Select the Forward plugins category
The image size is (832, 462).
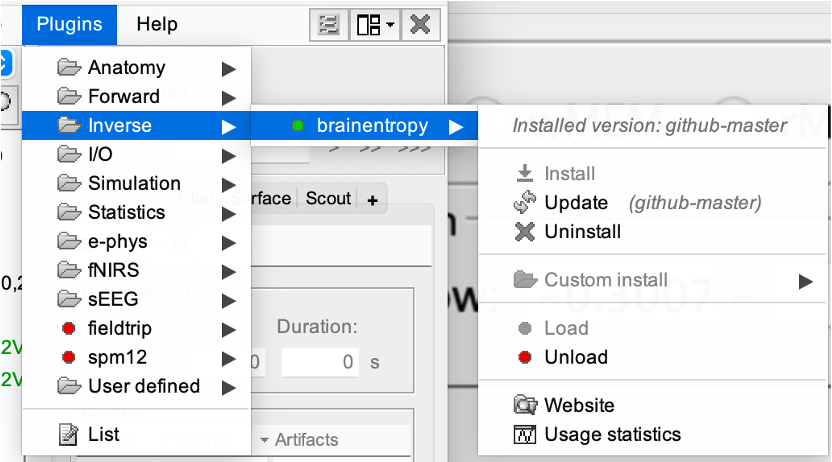click(123, 96)
